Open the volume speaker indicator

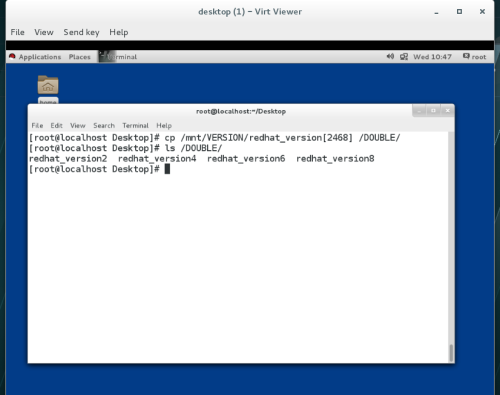click(390, 56)
